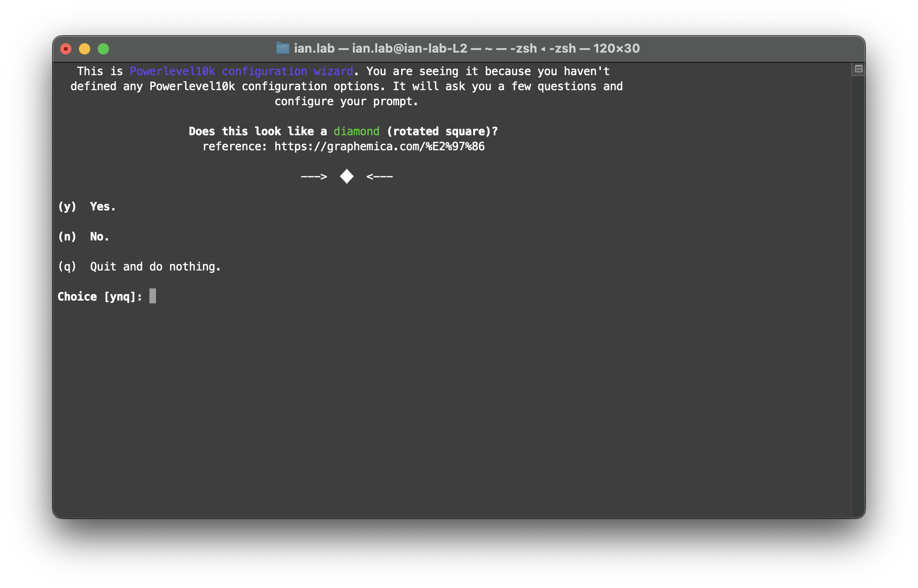Click the "(n) No." option line

84,237
